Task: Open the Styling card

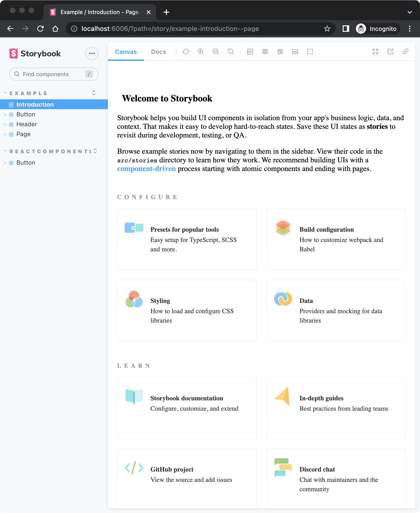Action: coord(187,310)
